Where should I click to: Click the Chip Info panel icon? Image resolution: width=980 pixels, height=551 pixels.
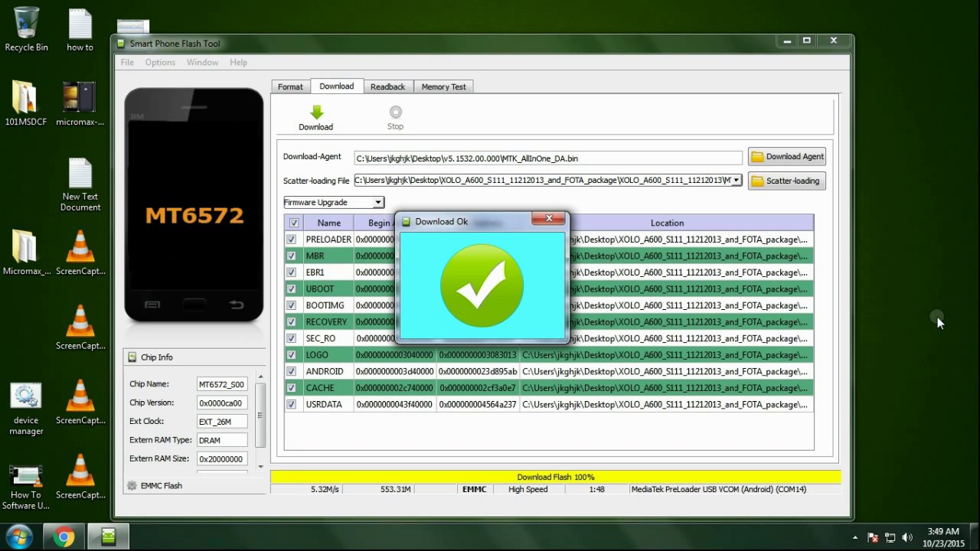pos(132,357)
